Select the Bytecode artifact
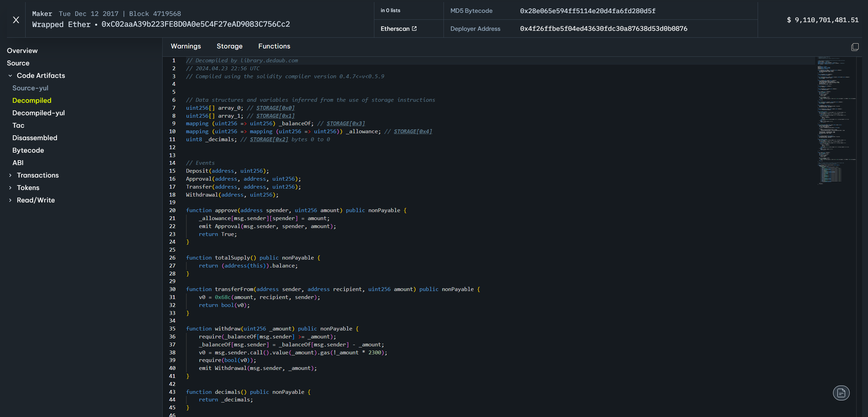This screenshot has height=417, width=868. (28, 151)
